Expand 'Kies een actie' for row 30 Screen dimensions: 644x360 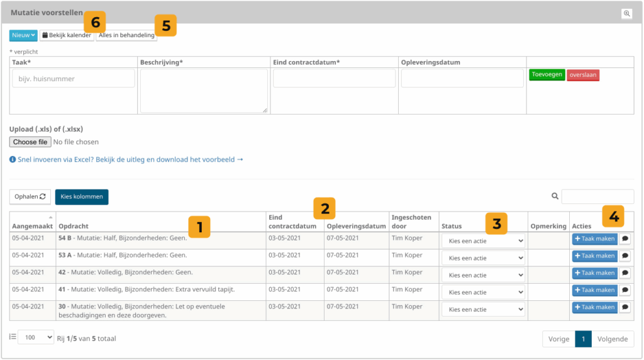[483, 309]
